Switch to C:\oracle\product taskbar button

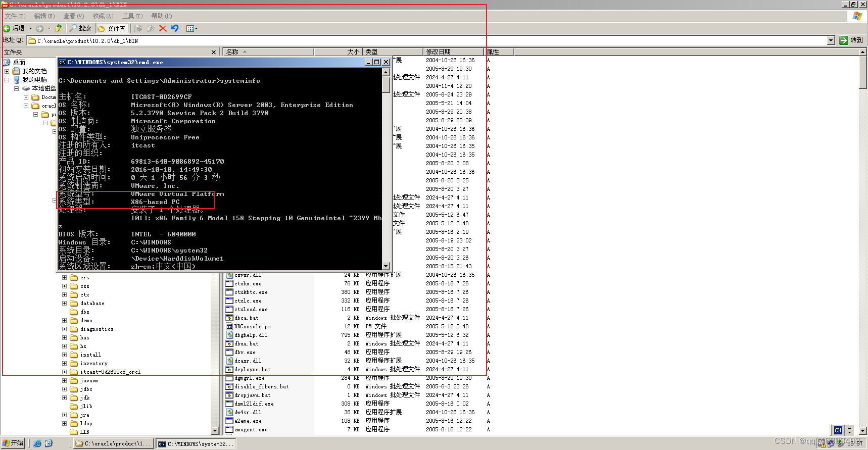coord(114,443)
